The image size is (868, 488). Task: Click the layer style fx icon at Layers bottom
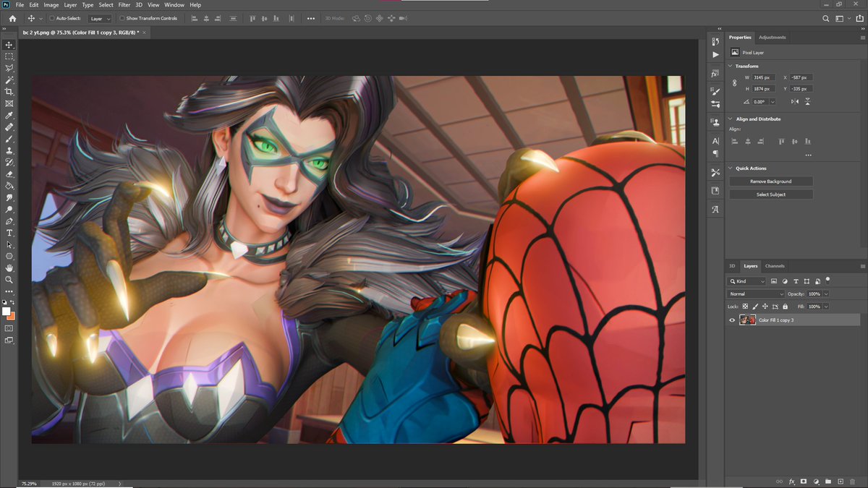[x=792, y=481]
